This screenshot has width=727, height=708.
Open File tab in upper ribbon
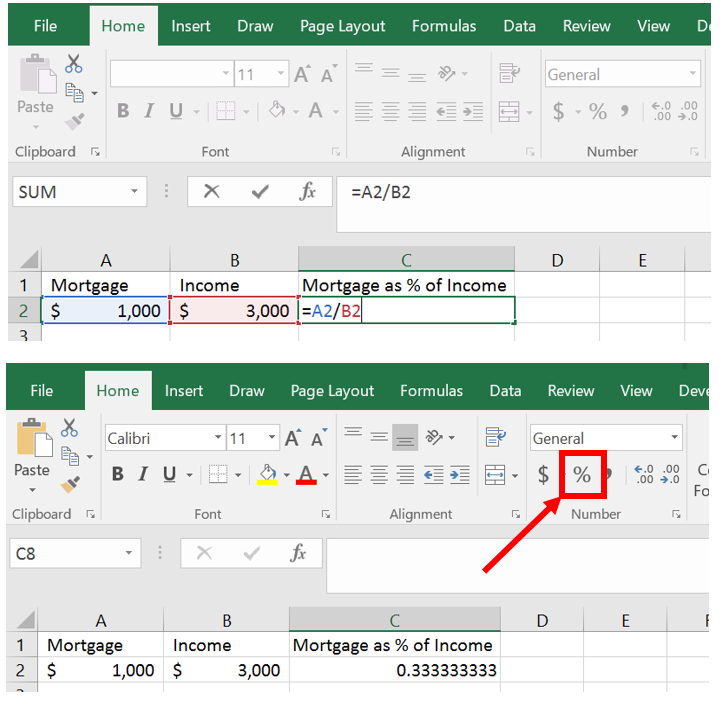45,26
